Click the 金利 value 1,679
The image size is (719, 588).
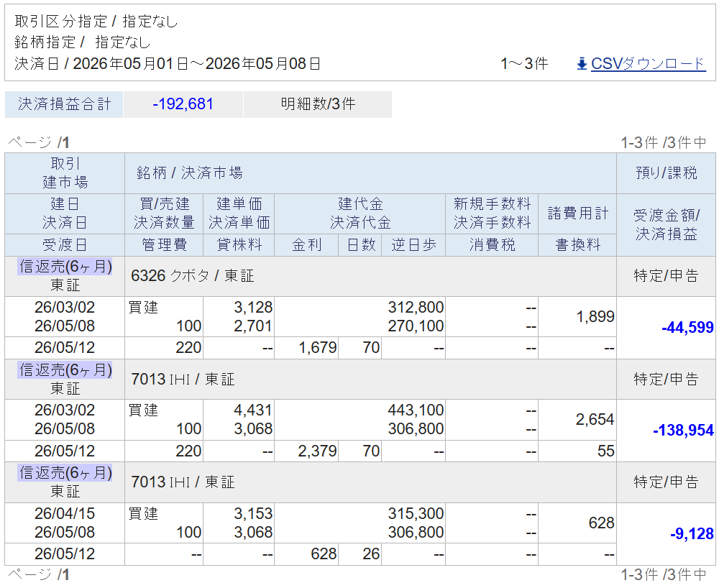click(x=317, y=347)
